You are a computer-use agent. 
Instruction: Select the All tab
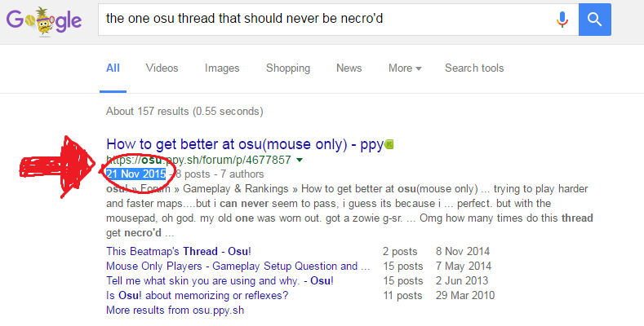click(x=113, y=68)
